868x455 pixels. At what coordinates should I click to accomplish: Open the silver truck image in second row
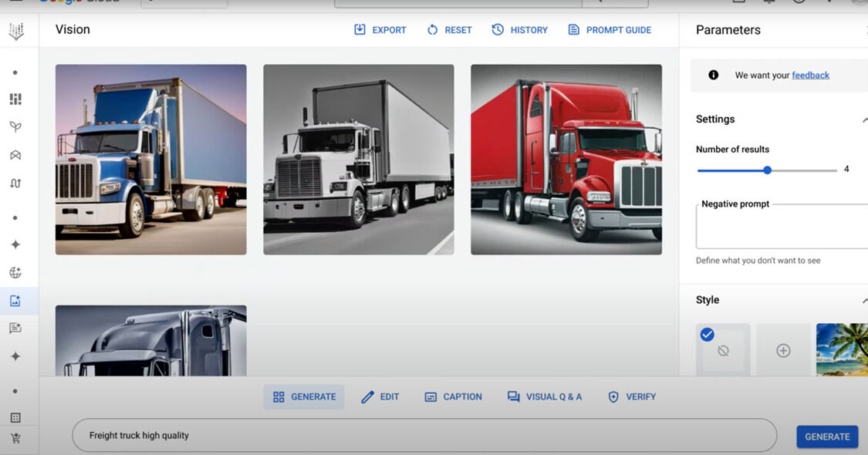151,340
